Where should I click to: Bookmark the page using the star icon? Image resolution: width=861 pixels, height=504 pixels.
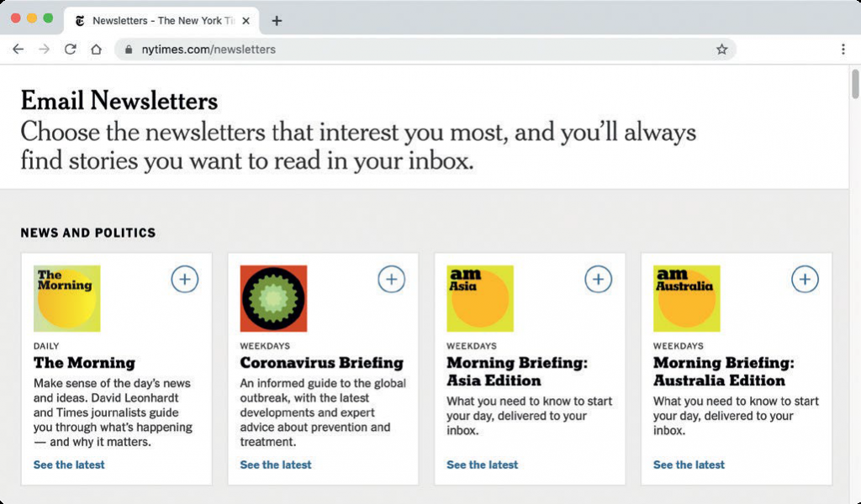(x=721, y=50)
